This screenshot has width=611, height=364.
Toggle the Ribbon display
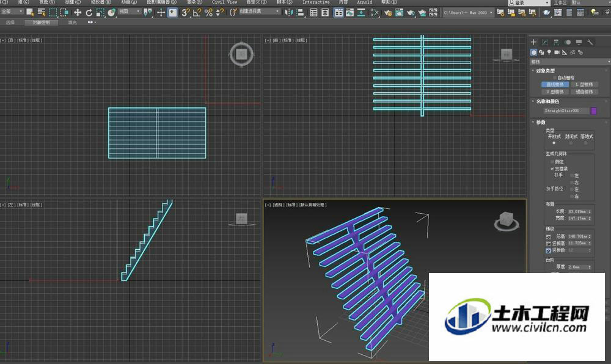pos(338,12)
